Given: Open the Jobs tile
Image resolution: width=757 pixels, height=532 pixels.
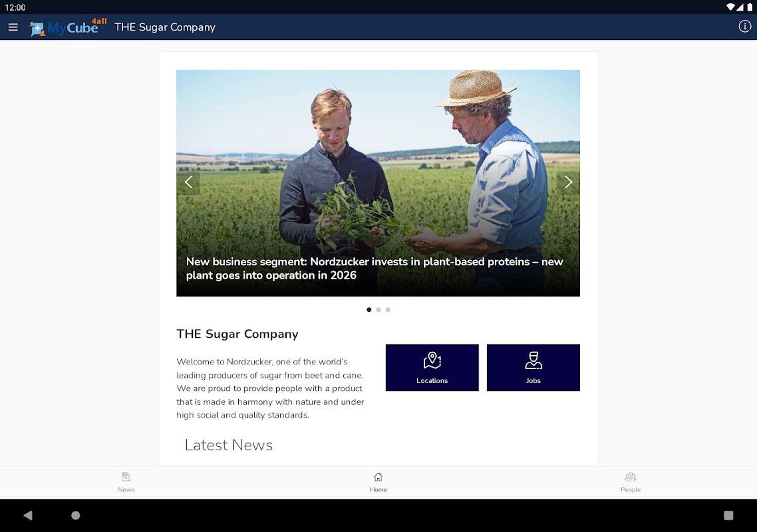Looking at the screenshot, I should tap(533, 368).
